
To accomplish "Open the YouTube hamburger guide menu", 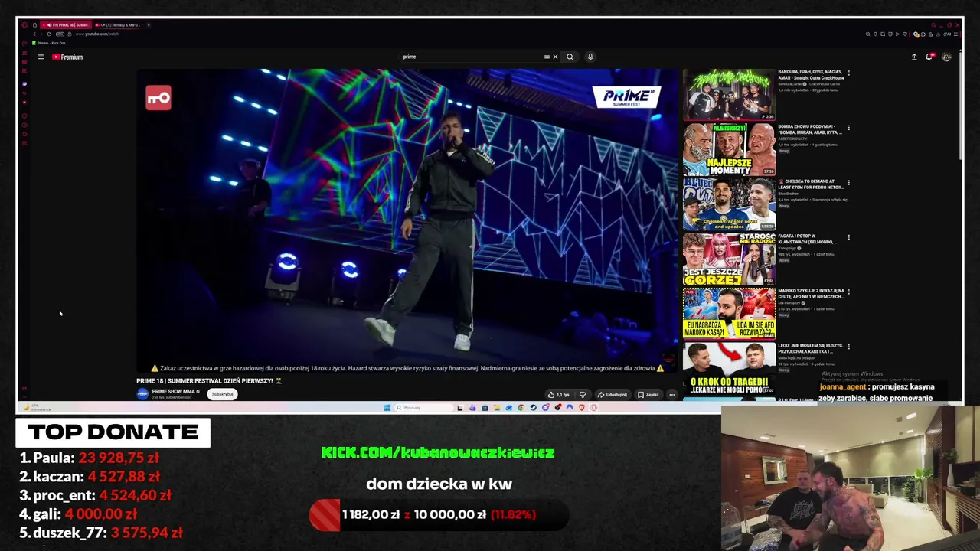I will (x=41, y=57).
